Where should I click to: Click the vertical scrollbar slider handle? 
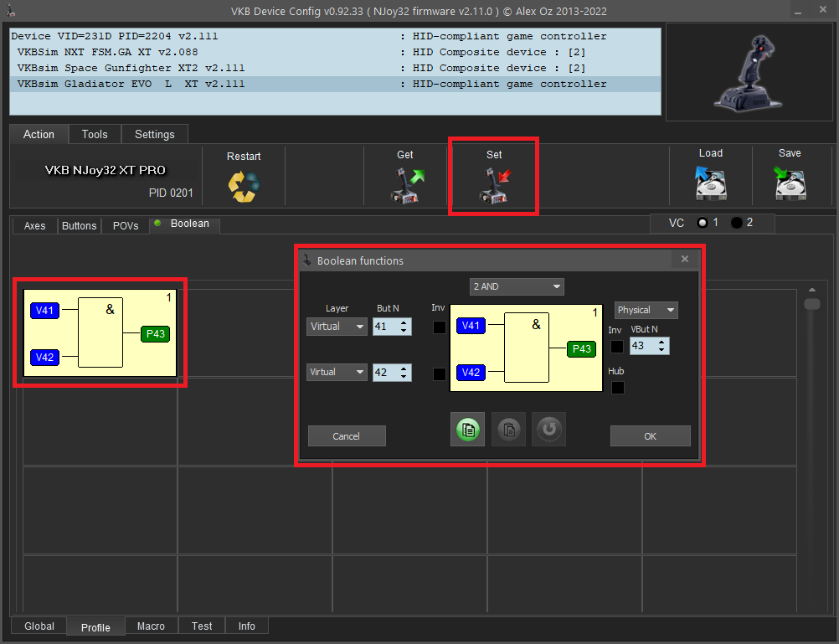pos(811,304)
